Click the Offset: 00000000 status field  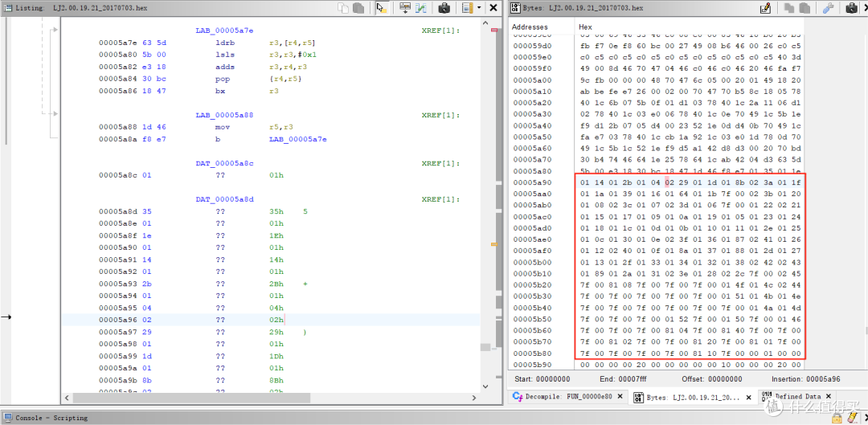(x=714, y=379)
